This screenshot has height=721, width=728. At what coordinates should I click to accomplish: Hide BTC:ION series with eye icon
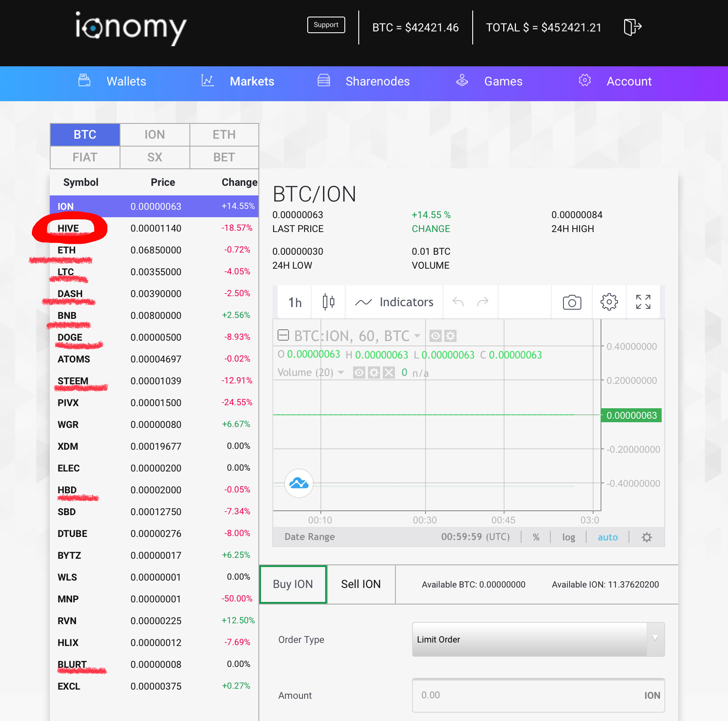[x=436, y=336]
